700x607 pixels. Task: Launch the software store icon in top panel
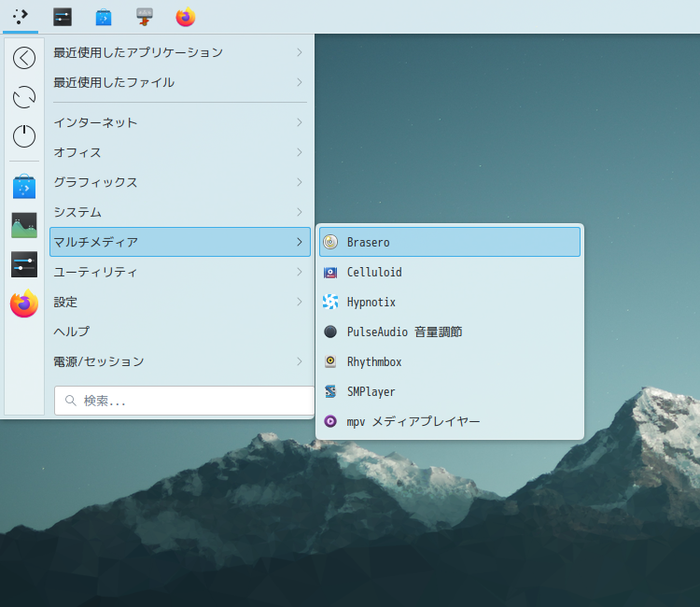[104, 17]
